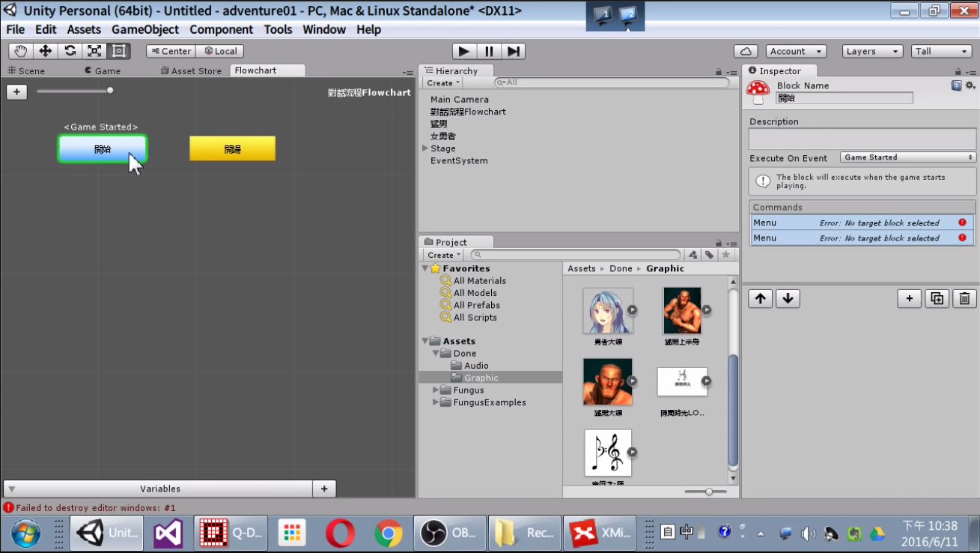
Task: Select the blue 開始 block
Action: [103, 148]
